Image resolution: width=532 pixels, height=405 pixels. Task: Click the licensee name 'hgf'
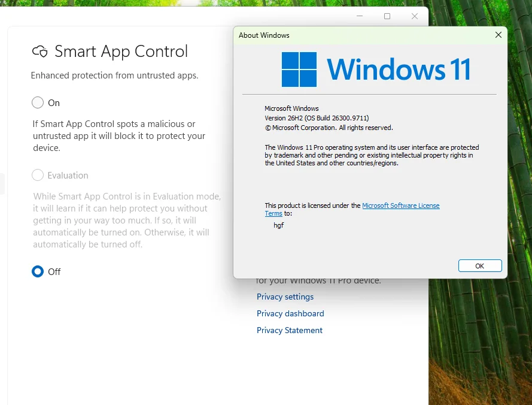click(278, 225)
